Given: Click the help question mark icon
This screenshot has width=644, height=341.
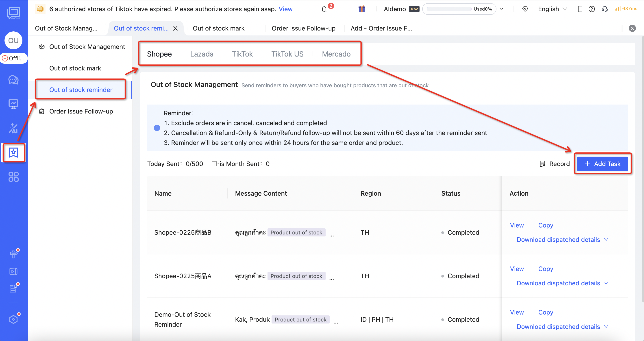Looking at the screenshot, I should pos(592,9).
